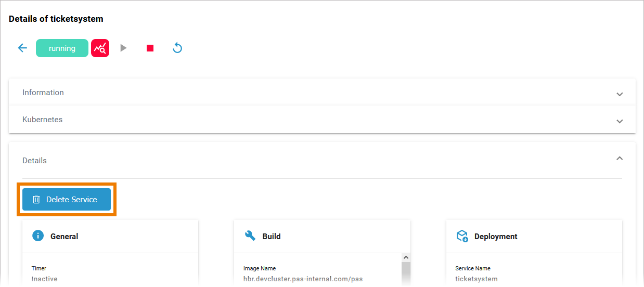
Task: Click the General info circle icon
Action: (x=38, y=236)
